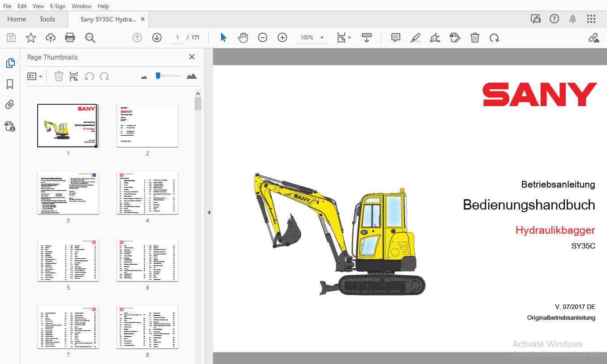Image resolution: width=607 pixels, height=364 pixels.
Task: View notifications bell
Action: (573, 19)
